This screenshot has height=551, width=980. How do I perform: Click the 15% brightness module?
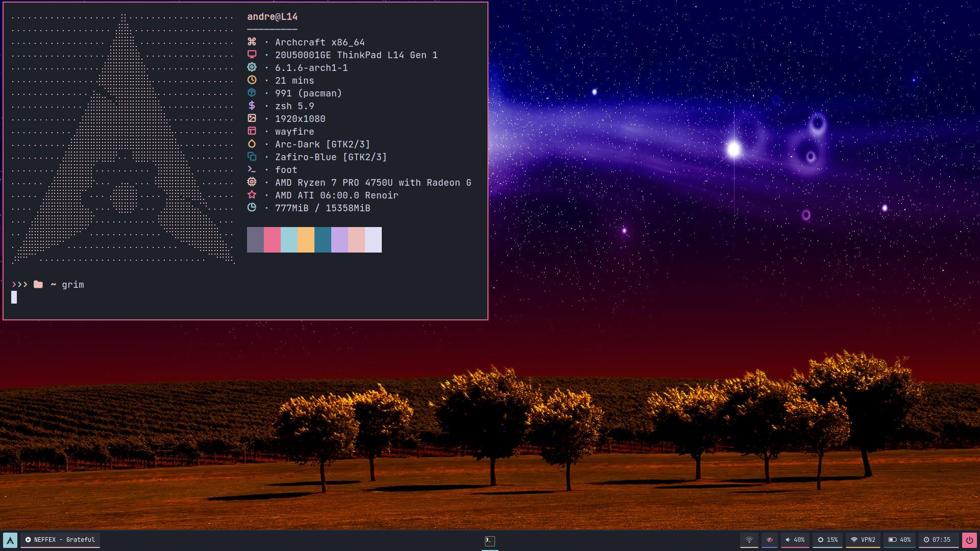tap(827, 540)
